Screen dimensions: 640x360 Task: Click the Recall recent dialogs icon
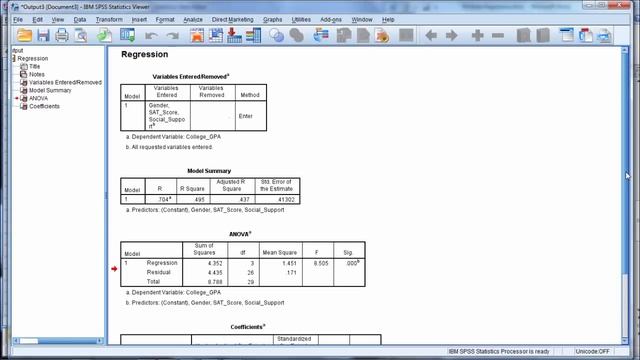128,36
